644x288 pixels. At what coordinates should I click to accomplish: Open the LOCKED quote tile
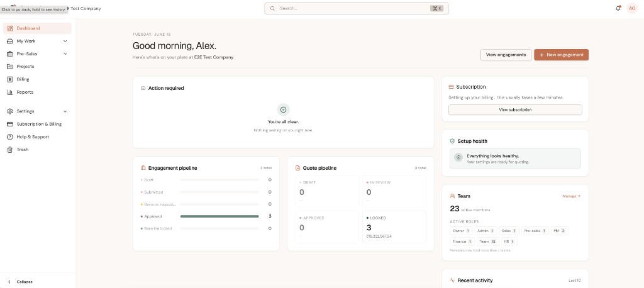point(394,227)
